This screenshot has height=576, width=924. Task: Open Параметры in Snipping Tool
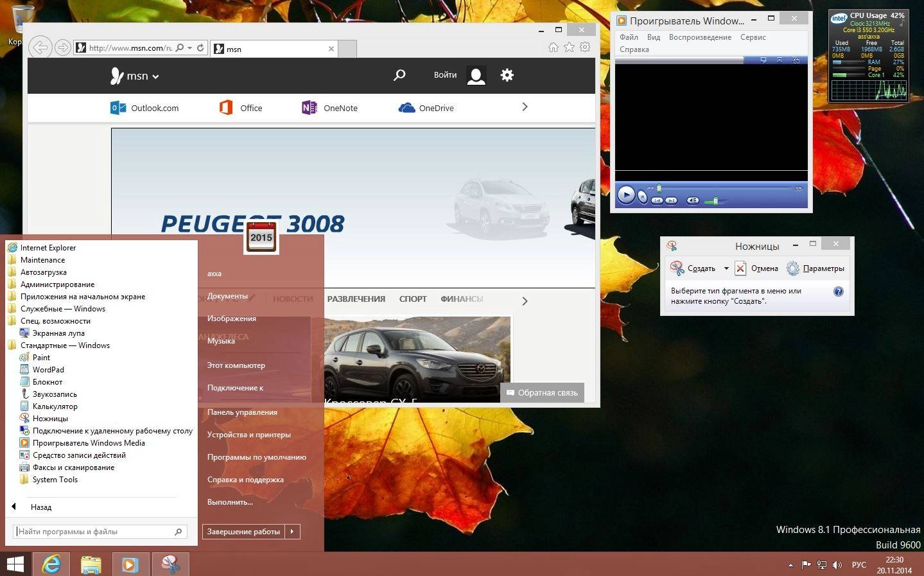(815, 268)
